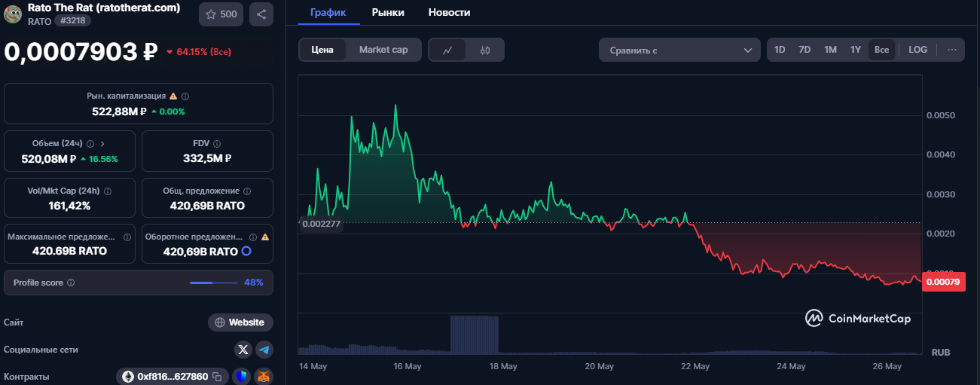Open info icon beside Максимальное предложение
The width and height of the screenshot is (980, 385).
pyautogui.click(x=127, y=237)
